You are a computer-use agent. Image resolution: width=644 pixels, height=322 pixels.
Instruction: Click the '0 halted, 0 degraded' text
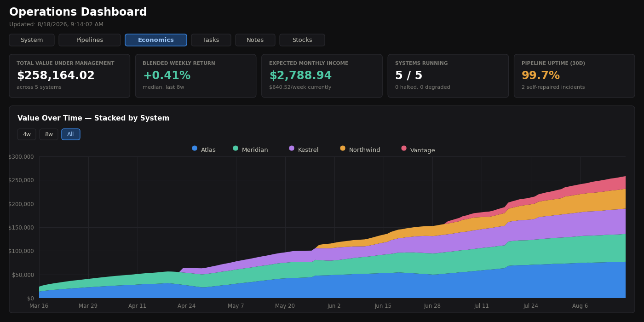tap(423, 87)
